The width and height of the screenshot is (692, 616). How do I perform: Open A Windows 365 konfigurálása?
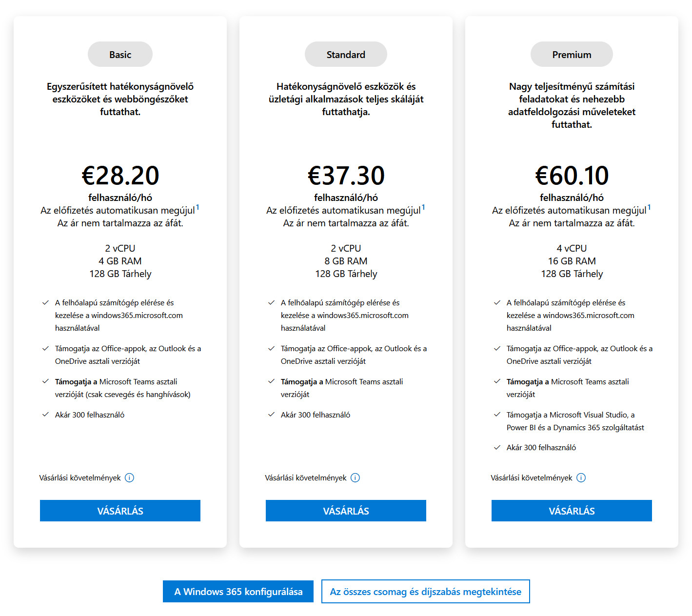tap(238, 591)
